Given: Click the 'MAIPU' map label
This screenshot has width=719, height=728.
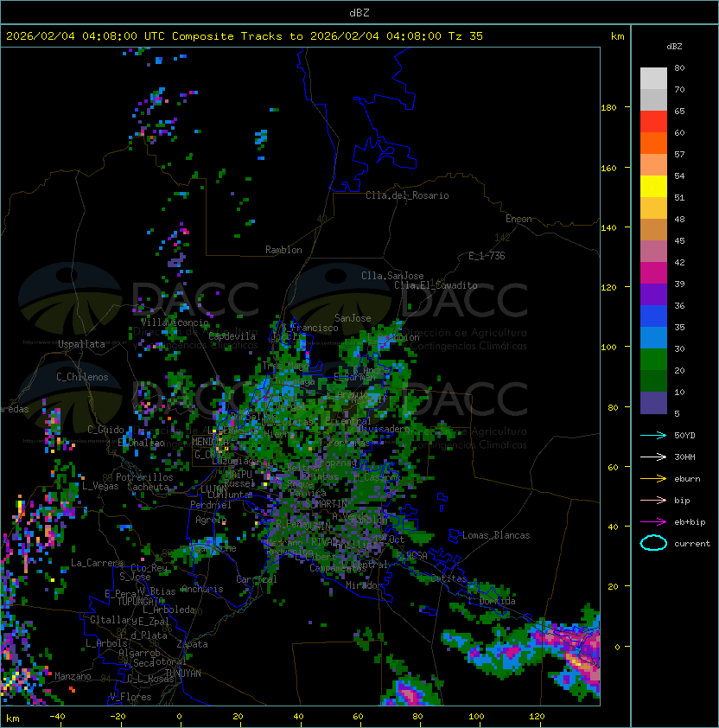Looking at the screenshot, I should tap(239, 475).
